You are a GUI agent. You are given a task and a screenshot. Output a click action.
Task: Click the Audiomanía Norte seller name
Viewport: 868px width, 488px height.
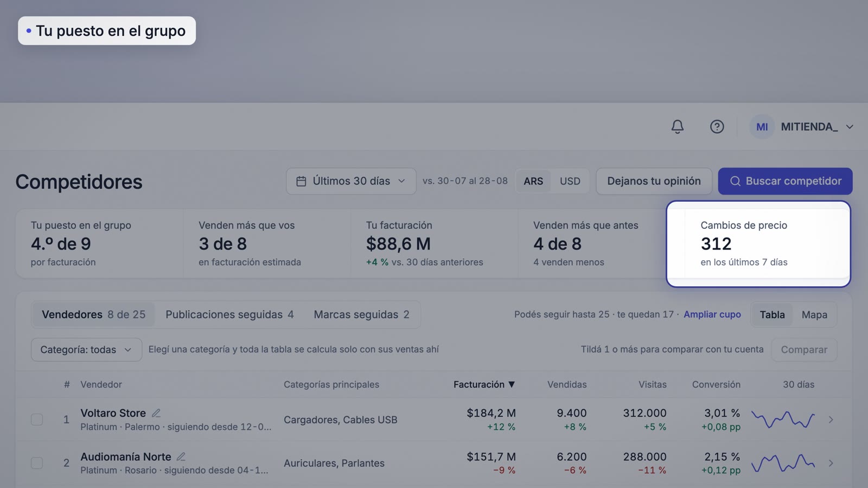click(126, 457)
